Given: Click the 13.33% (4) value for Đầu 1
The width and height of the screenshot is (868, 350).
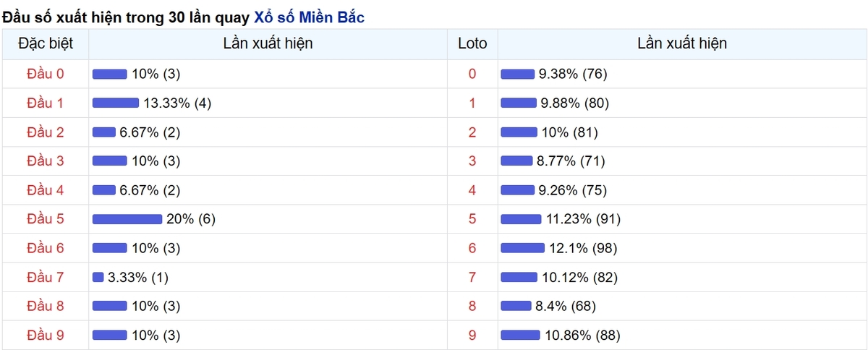Looking at the screenshot, I should [x=177, y=103].
